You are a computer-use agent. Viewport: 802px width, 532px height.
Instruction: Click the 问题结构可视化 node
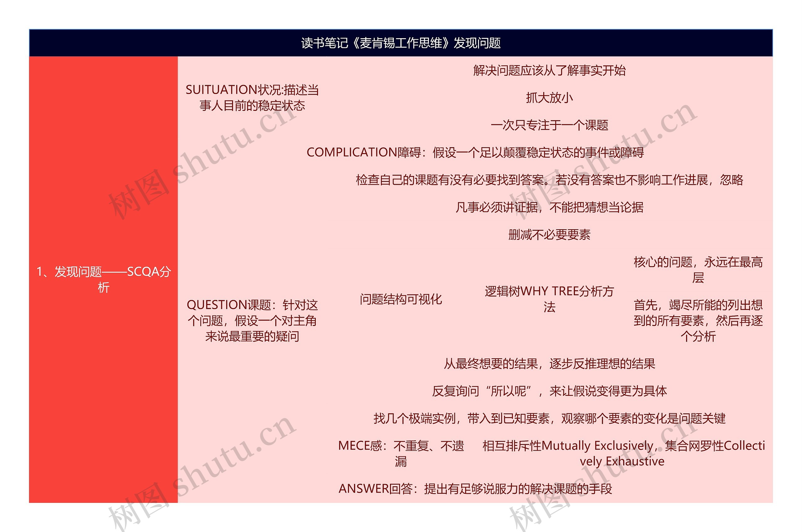click(x=401, y=299)
